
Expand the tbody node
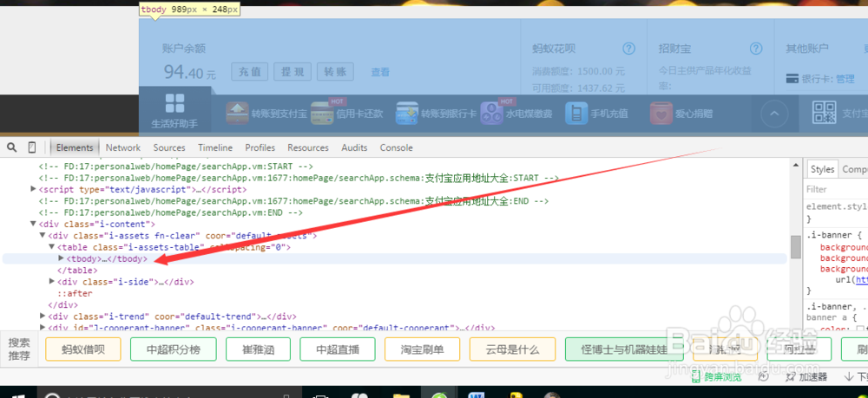coord(62,258)
